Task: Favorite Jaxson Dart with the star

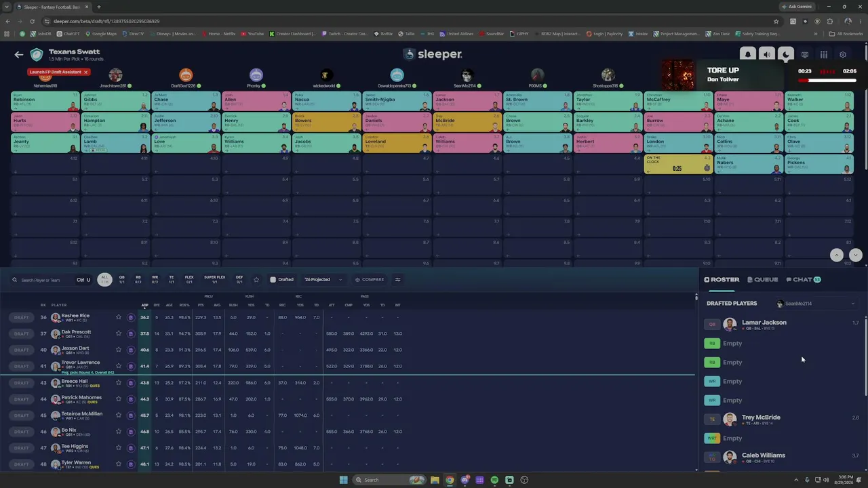Action: [119, 350]
